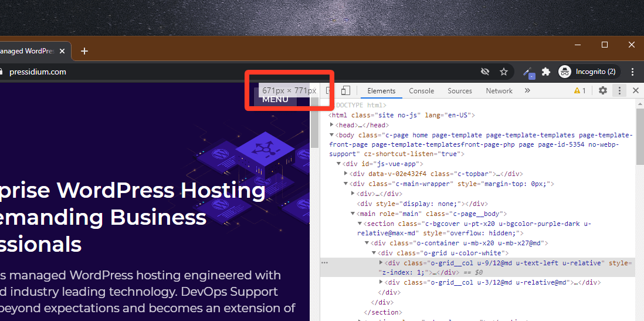Switch to the Elements tab
The image size is (644, 321).
point(381,91)
